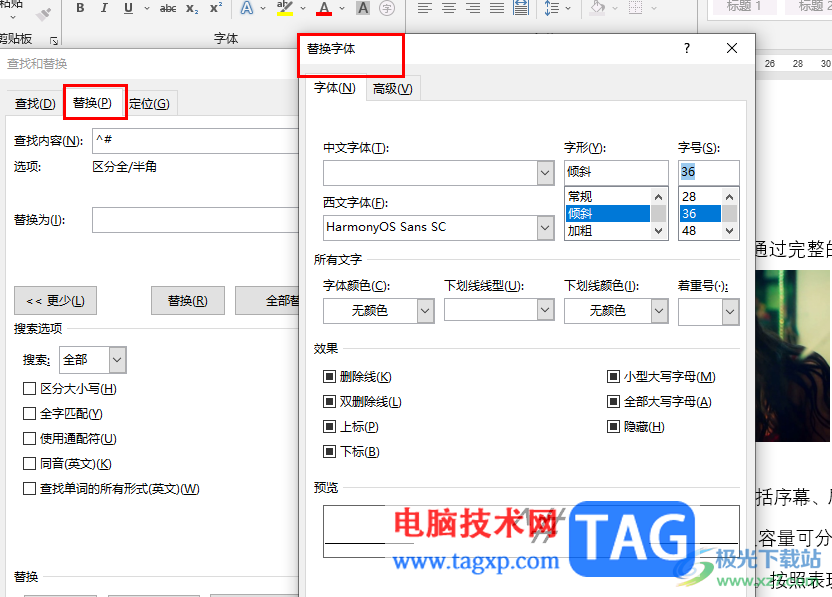
Task: Open underline style dropdown arrow in ribbon
Action: coord(147,8)
